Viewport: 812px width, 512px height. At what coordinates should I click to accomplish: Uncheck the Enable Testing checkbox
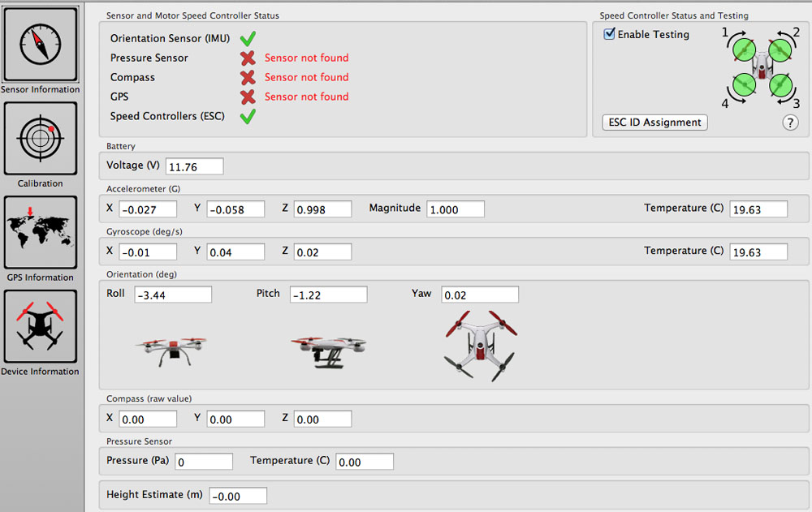609,34
